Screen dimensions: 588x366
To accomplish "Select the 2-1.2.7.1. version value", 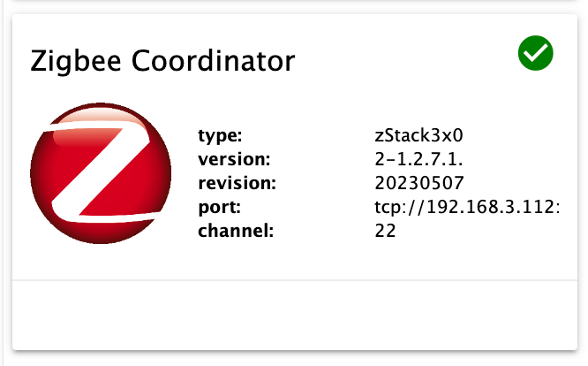I will (419, 160).
